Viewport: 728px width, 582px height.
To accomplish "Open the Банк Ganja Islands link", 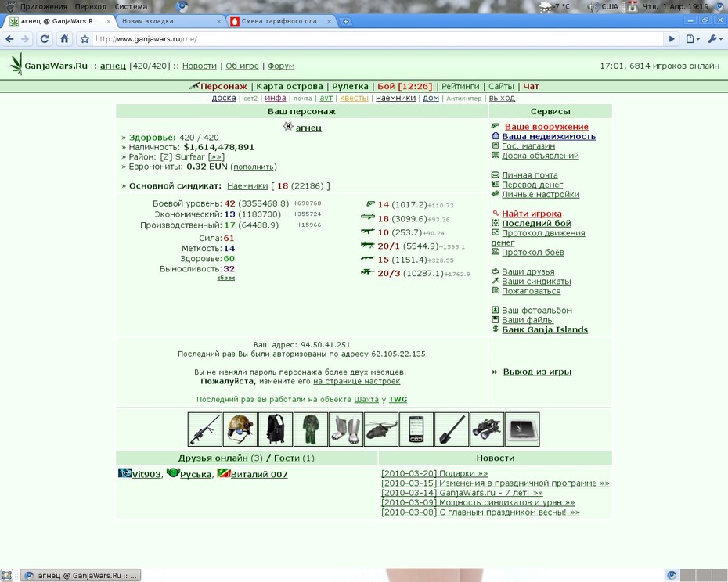I will (x=545, y=329).
